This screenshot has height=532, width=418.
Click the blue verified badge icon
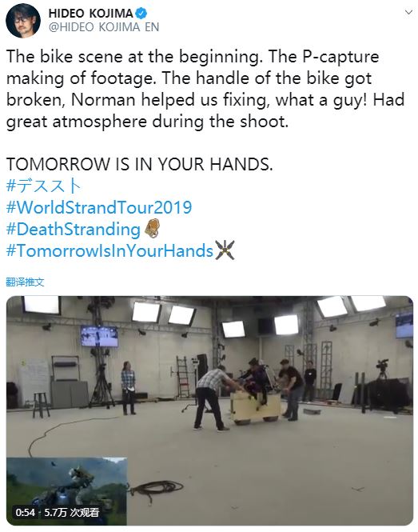tap(141, 14)
